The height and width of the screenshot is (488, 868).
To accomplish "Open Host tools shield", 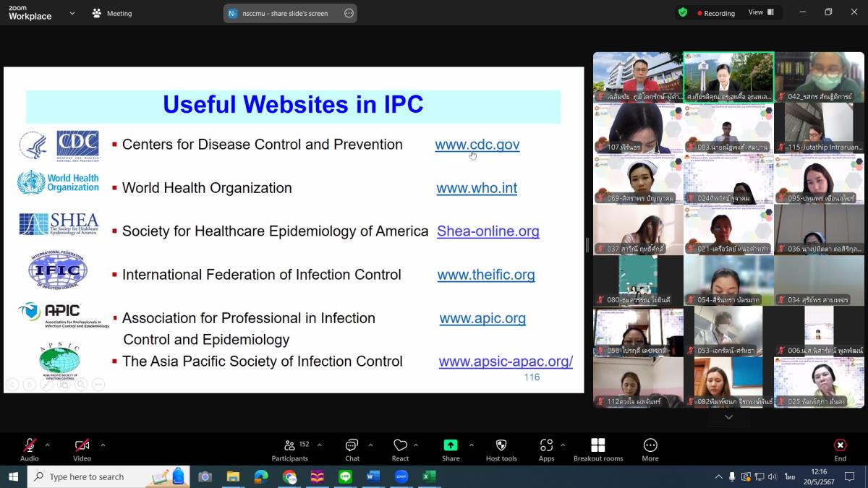I will 501,449.
